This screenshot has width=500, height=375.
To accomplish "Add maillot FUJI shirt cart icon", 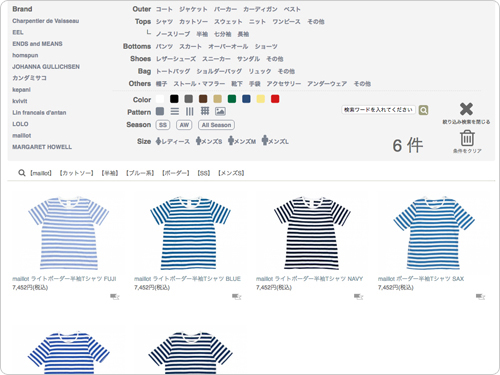I will (x=115, y=296).
